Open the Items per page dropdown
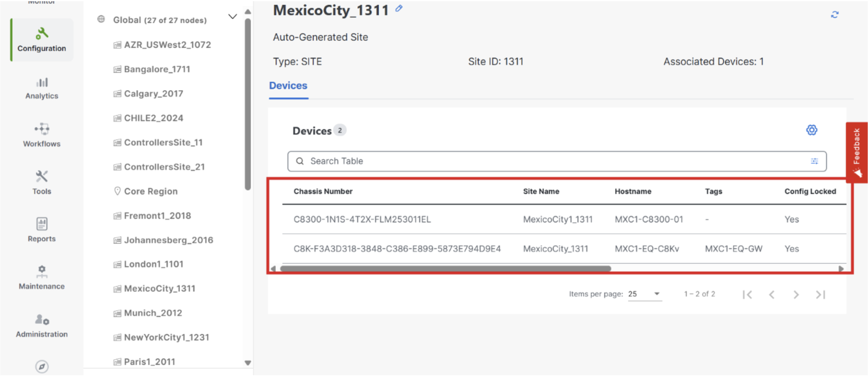The image size is (868, 377). tap(645, 294)
